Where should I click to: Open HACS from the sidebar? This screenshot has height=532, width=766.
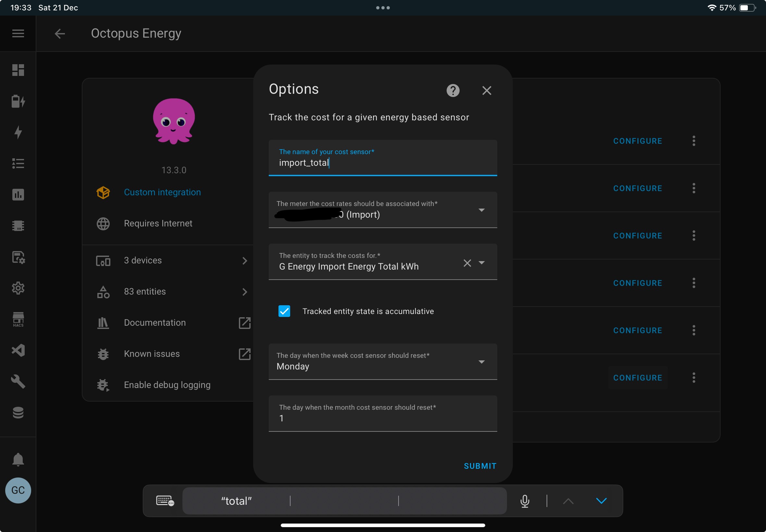tap(18, 319)
